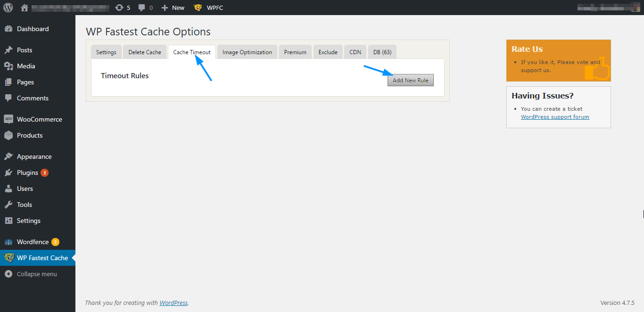The height and width of the screenshot is (312, 644).
Task: Click the Products box icon
Action: click(x=8, y=135)
